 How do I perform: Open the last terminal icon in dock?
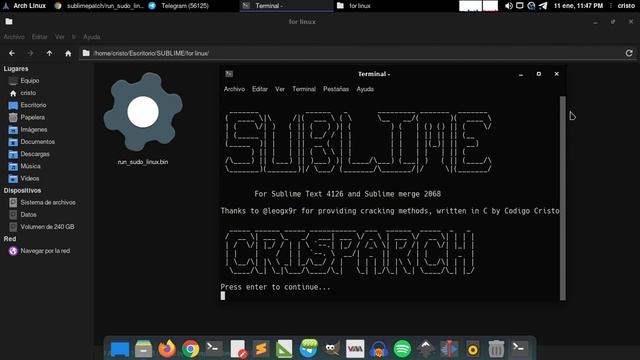[x=520, y=349]
